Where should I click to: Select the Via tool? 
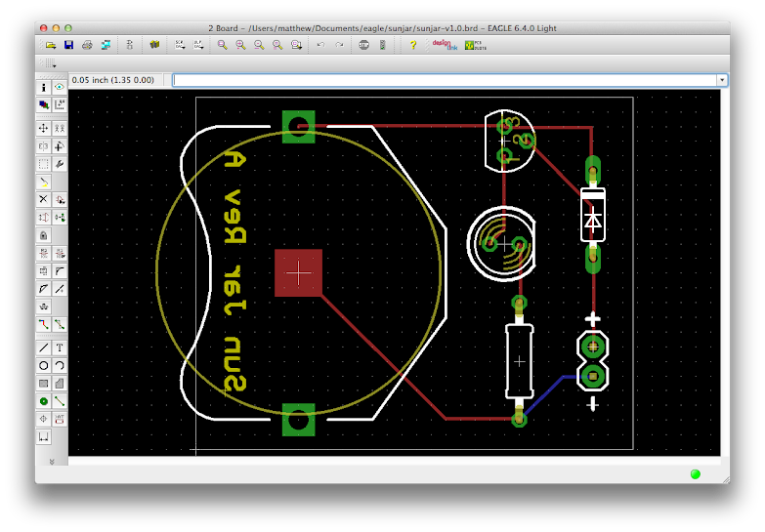point(43,401)
